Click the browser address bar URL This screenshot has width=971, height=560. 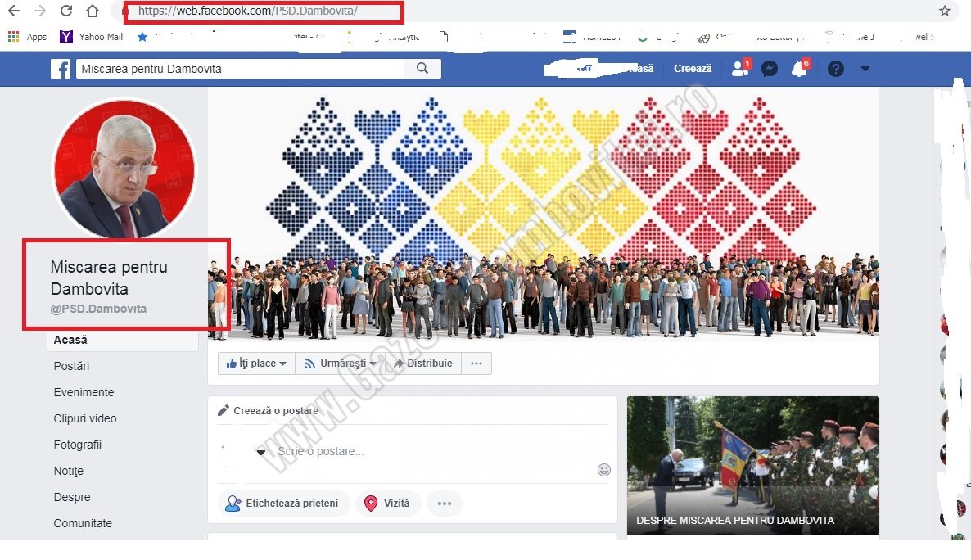pos(248,11)
